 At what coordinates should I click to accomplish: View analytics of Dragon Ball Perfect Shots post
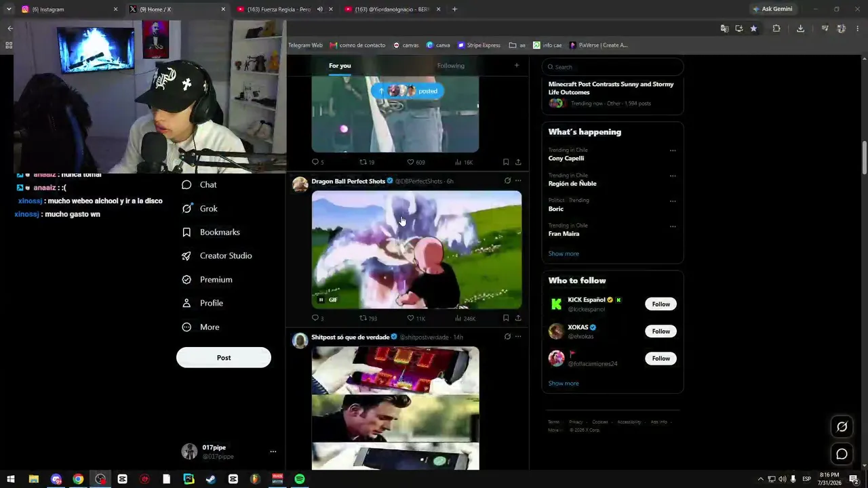point(465,318)
